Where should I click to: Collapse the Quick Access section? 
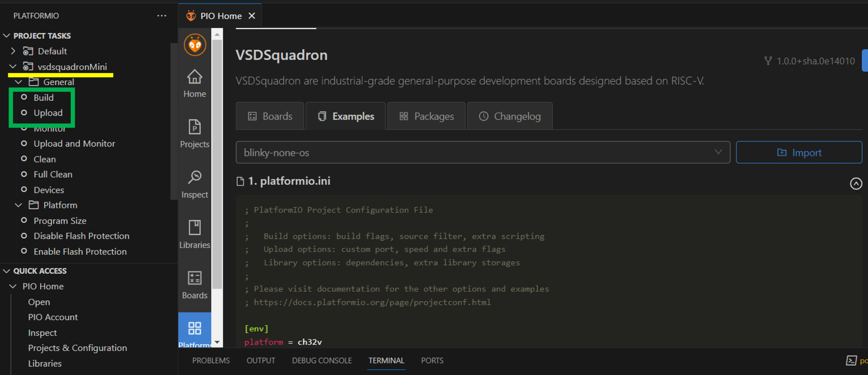(x=7, y=271)
